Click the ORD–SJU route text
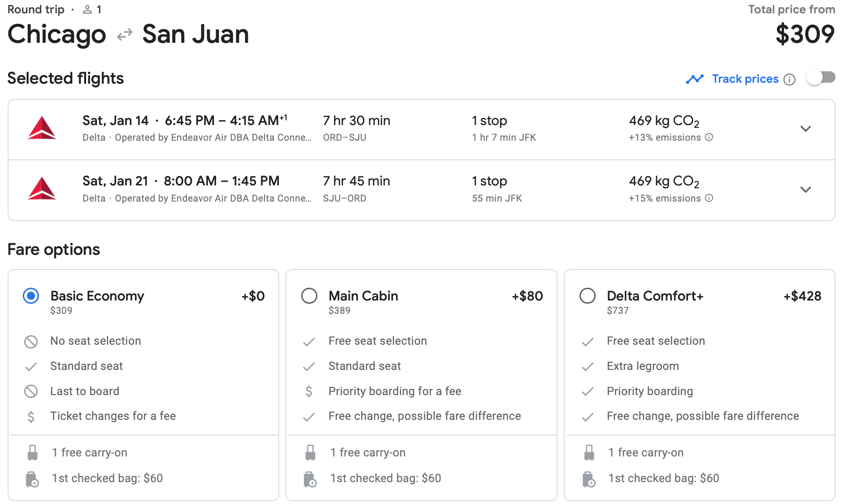The height and width of the screenshot is (504, 845). 344,137
